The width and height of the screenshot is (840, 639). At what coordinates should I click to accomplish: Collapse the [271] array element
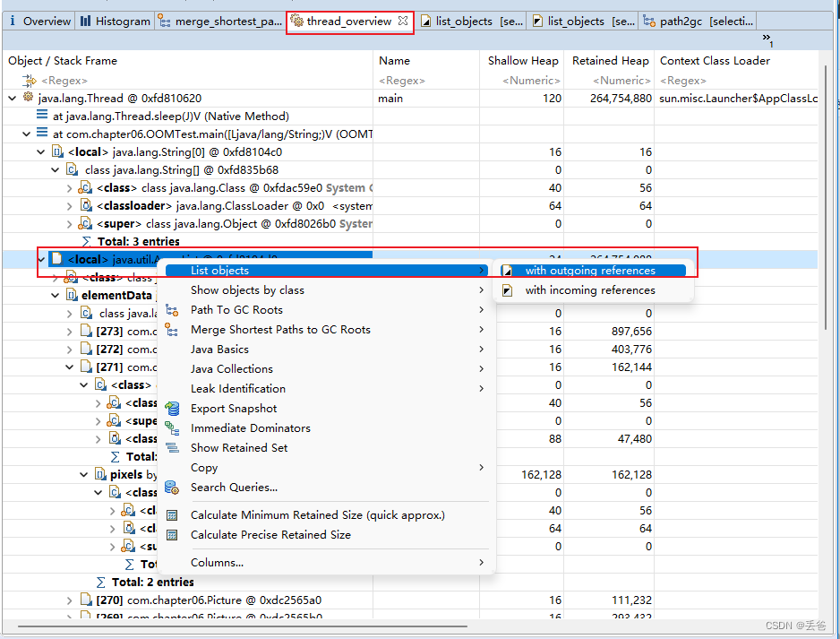pyautogui.click(x=69, y=367)
